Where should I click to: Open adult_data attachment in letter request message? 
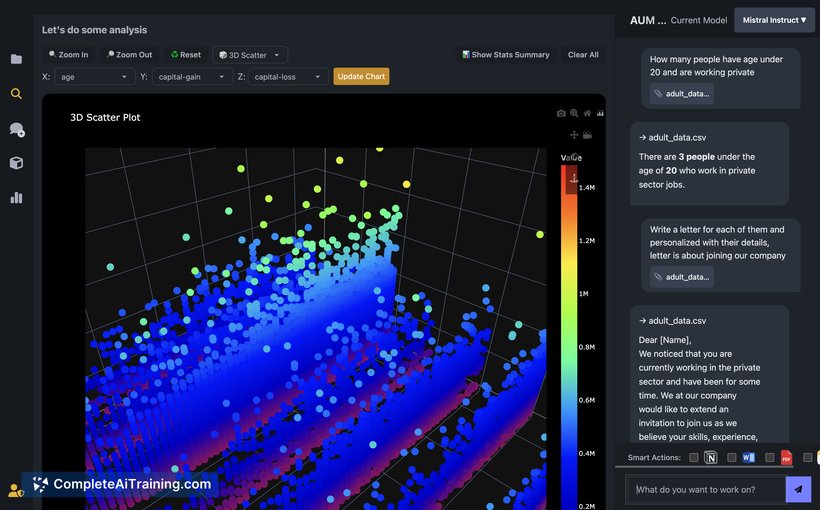[x=682, y=277]
